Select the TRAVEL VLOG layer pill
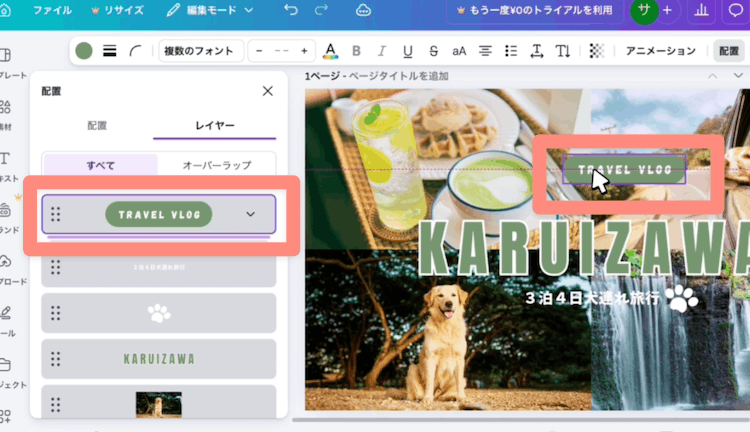The width and height of the screenshot is (750, 432). click(x=159, y=214)
